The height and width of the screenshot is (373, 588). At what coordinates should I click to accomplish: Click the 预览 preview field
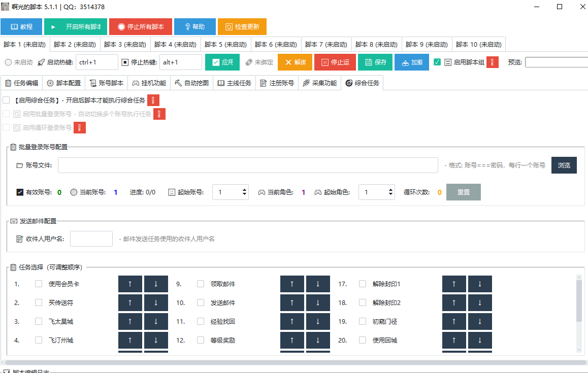pyautogui.click(x=557, y=62)
